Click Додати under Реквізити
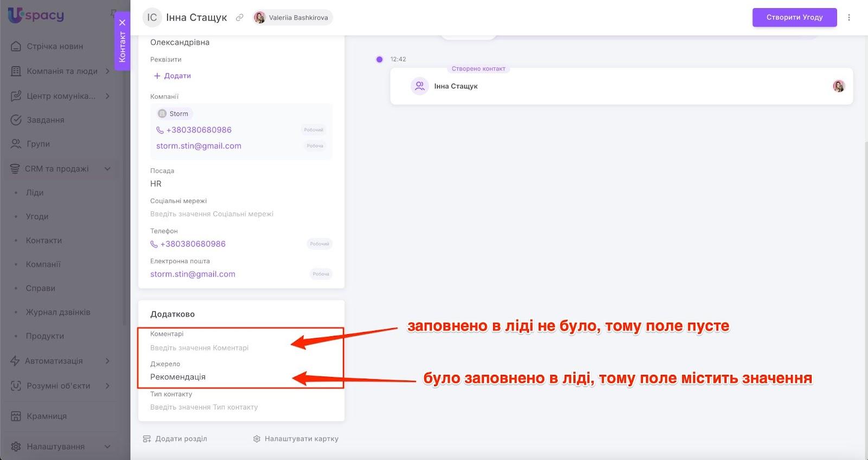This screenshot has height=460, width=868. click(x=173, y=76)
